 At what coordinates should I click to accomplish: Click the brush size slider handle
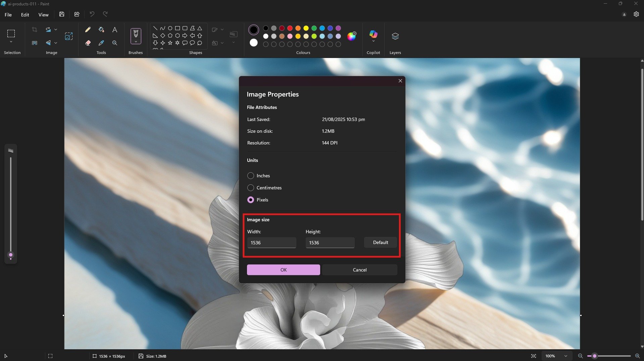11,255
